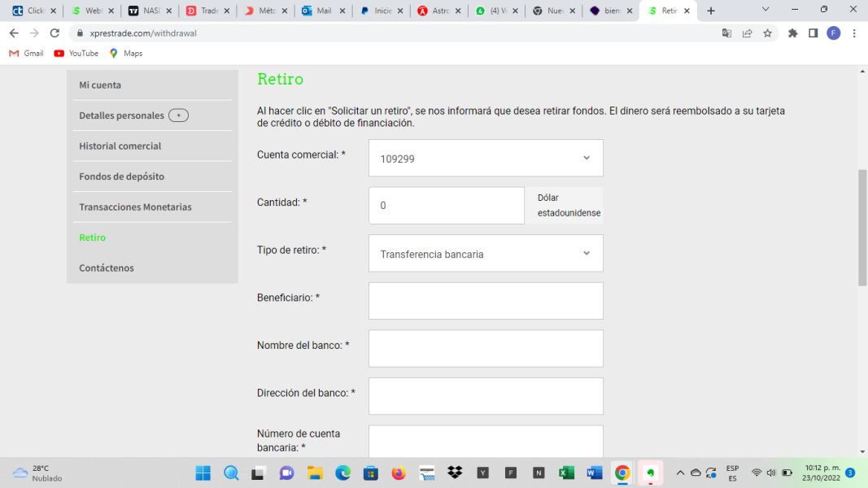
Task: Open Fondos de depósito page
Action: coord(121,176)
